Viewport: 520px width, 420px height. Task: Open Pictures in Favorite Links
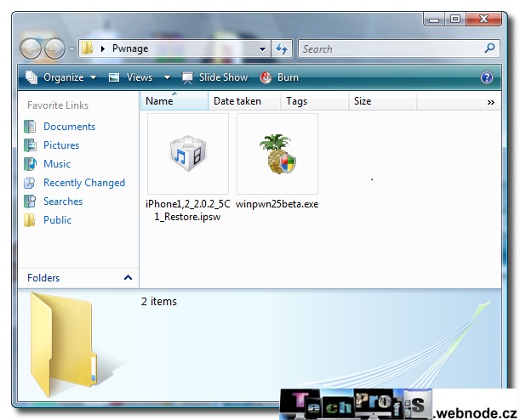click(x=61, y=145)
